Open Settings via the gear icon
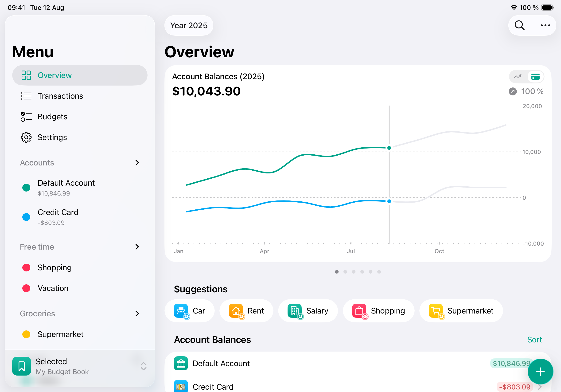The width and height of the screenshot is (561, 392). [x=26, y=137]
